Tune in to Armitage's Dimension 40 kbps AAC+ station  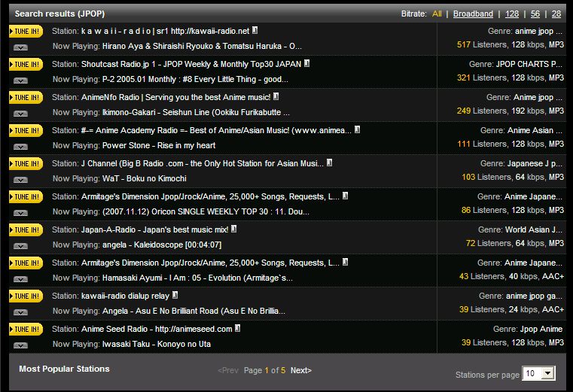click(26, 263)
